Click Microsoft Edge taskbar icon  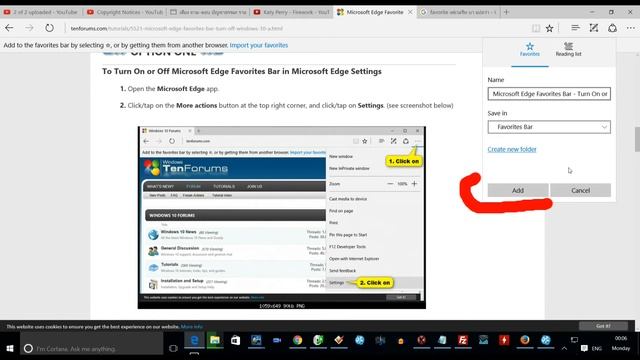pos(194,340)
